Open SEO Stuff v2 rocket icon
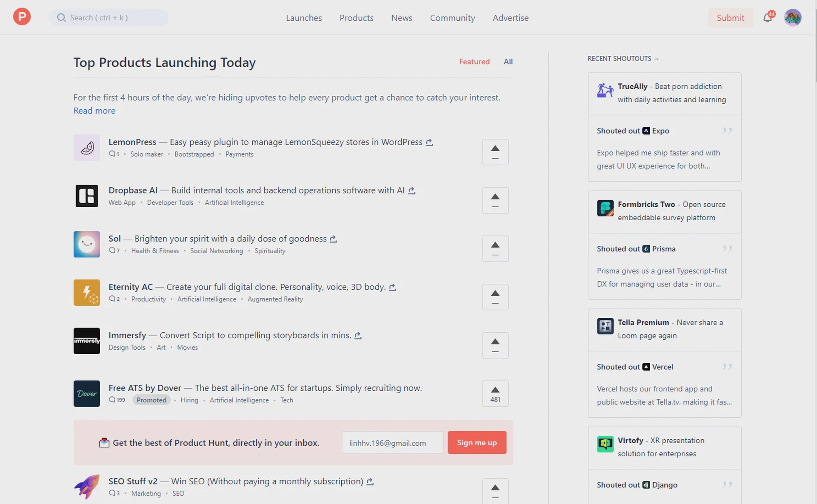This screenshot has width=817, height=504. (87, 487)
